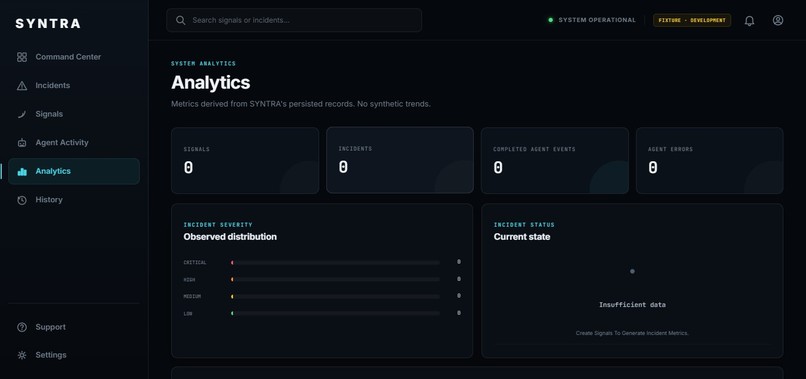
Task: Click the MEDIUM row label
Action: (192, 297)
